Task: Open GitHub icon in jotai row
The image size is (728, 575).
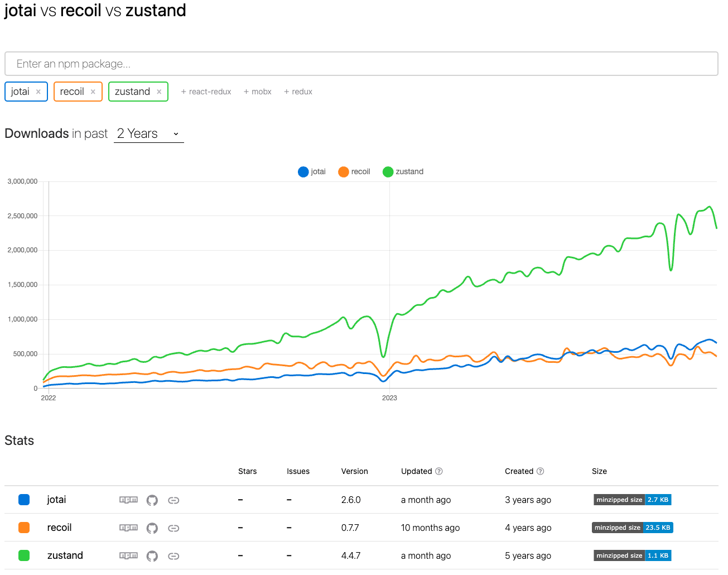Action: 152,500
